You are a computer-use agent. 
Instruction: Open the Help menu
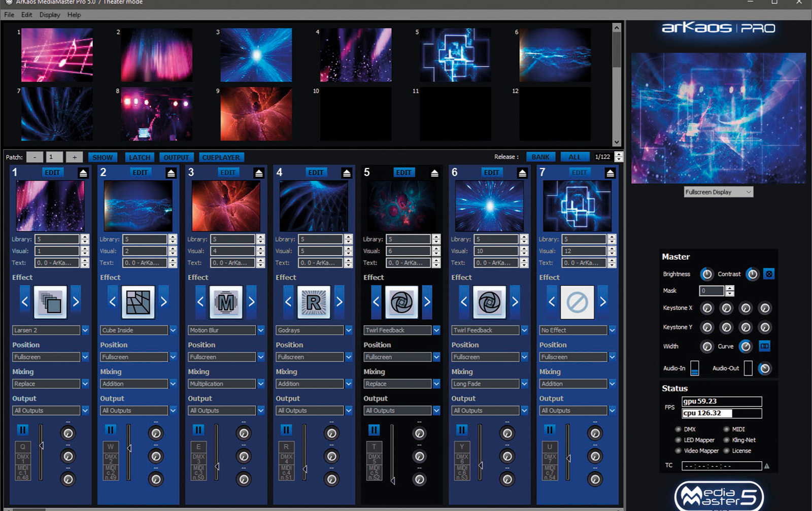pyautogui.click(x=74, y=15)
